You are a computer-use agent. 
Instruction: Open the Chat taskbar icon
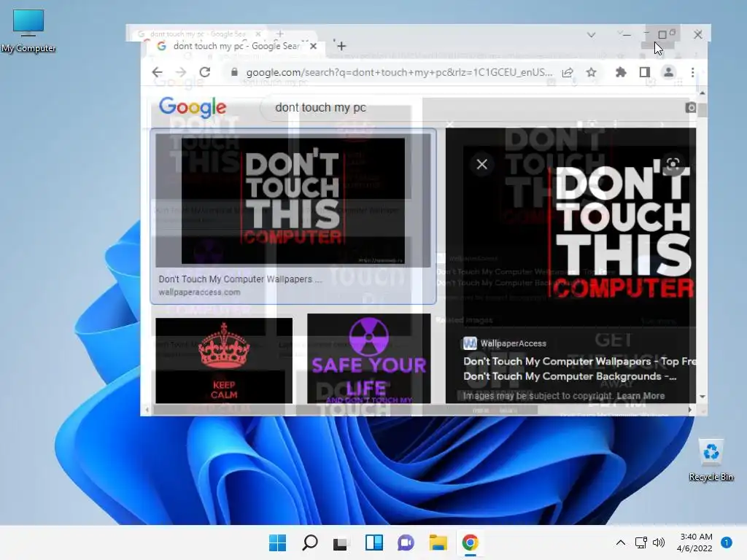tap(406, 542)
